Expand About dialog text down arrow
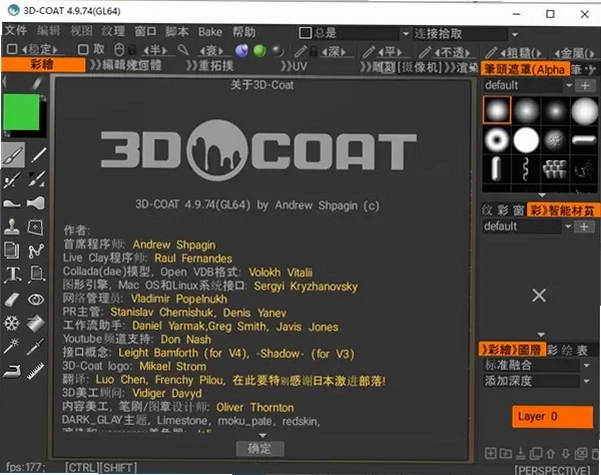Screen dimensions: 601x475 263,436
